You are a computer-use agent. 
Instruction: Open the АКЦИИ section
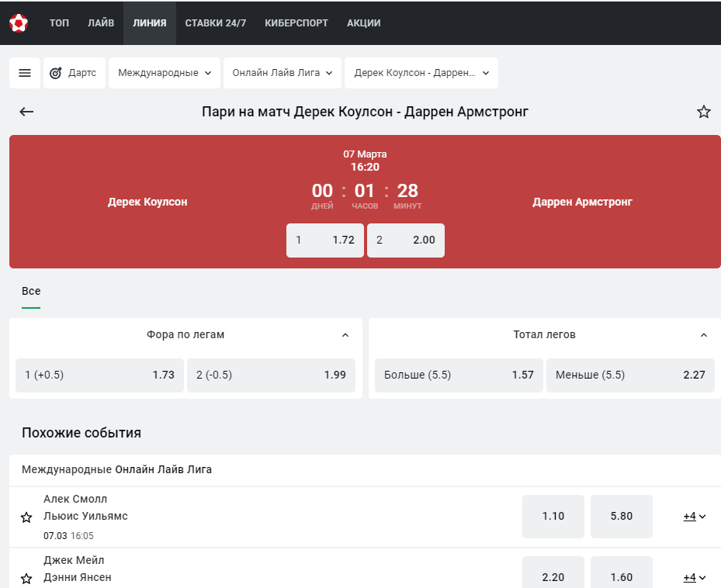point(364,22)
